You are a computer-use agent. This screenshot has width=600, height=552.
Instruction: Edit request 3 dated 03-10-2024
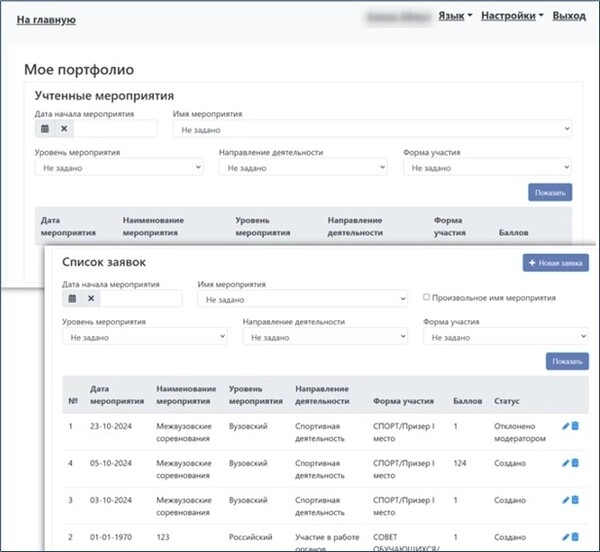(566, 498)
